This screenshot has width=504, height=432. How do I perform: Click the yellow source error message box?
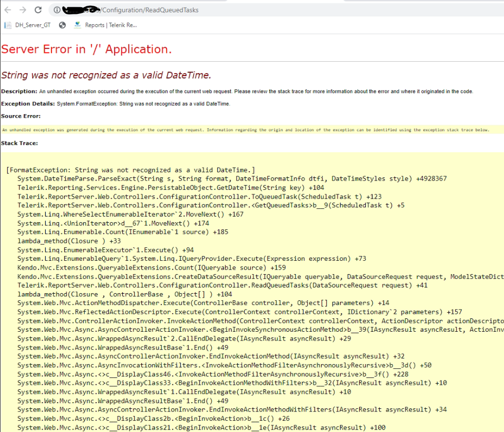coord(246,130)
